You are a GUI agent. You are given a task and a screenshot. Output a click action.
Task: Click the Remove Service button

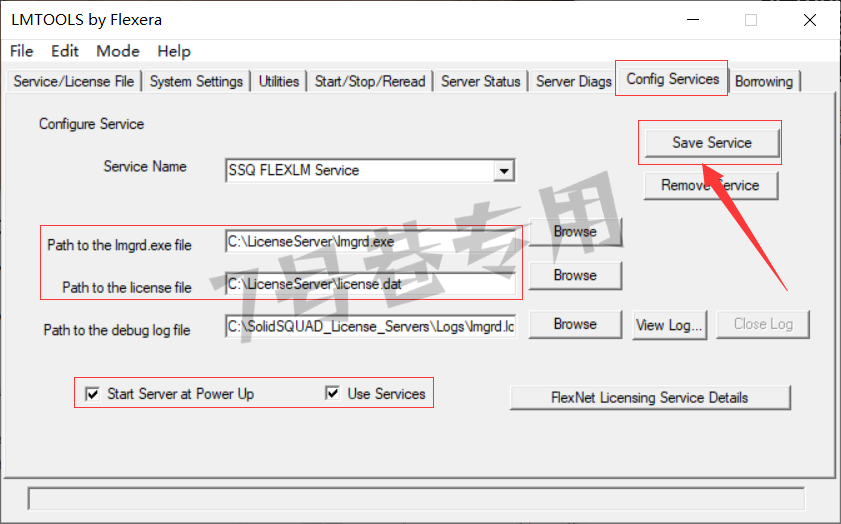(x=711, y=186)
